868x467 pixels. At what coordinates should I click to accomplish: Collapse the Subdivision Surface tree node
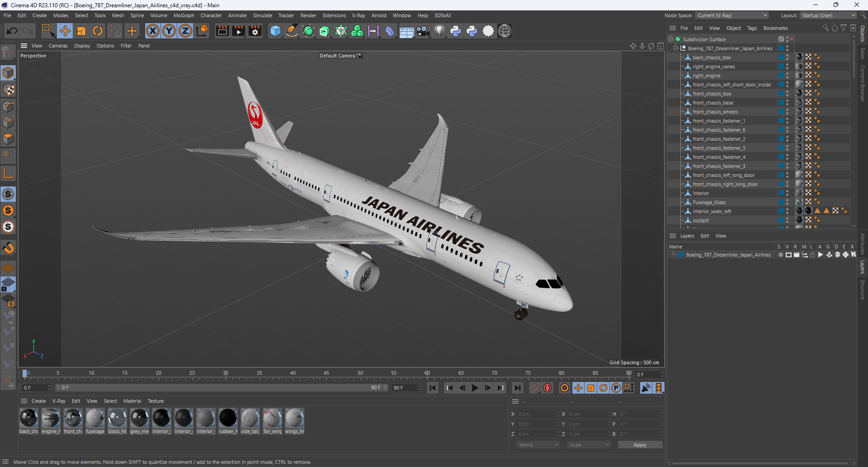coord(671,39)
